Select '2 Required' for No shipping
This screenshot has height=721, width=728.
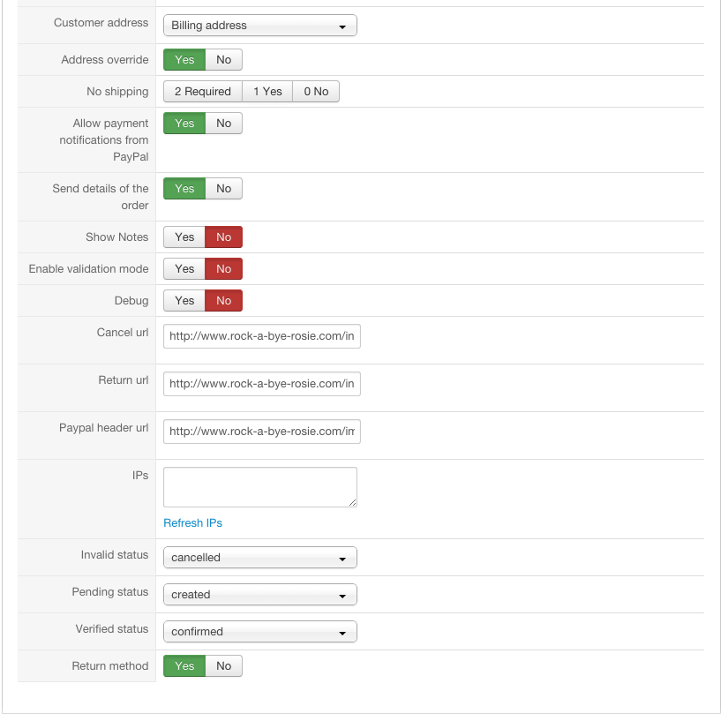pos(203,92)
